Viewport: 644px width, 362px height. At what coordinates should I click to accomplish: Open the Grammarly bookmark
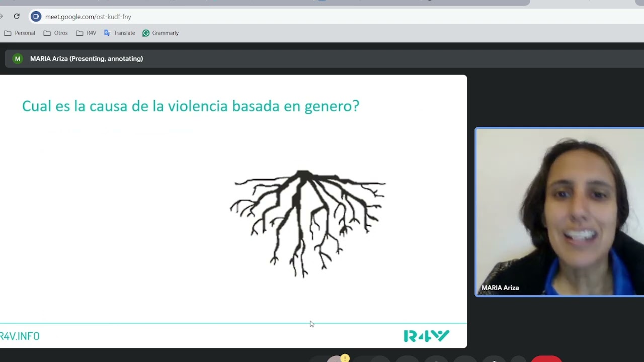click(x=160, y=33)
